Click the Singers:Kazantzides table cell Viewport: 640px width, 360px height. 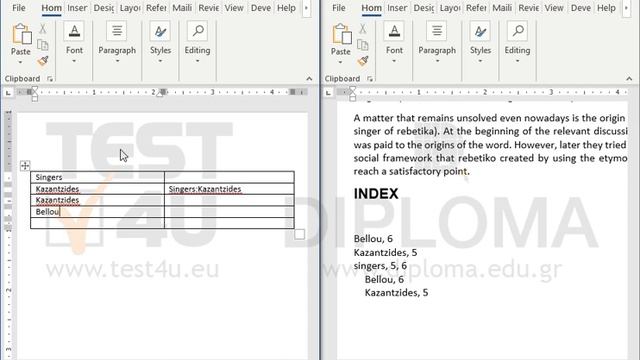[229, 189]
